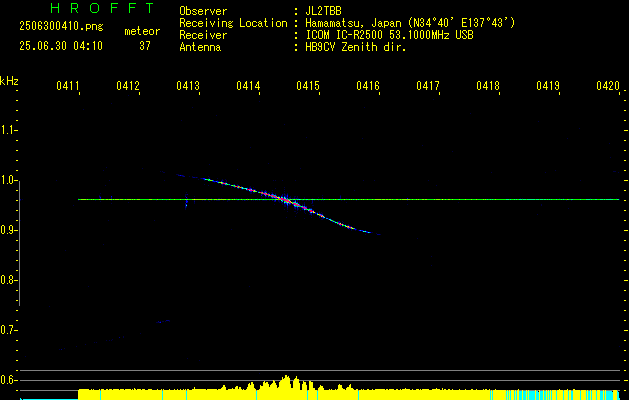Click the HB9CV Zenith dir. text
The width and height of the screenshot is (629, 400).
click(355, 47)
